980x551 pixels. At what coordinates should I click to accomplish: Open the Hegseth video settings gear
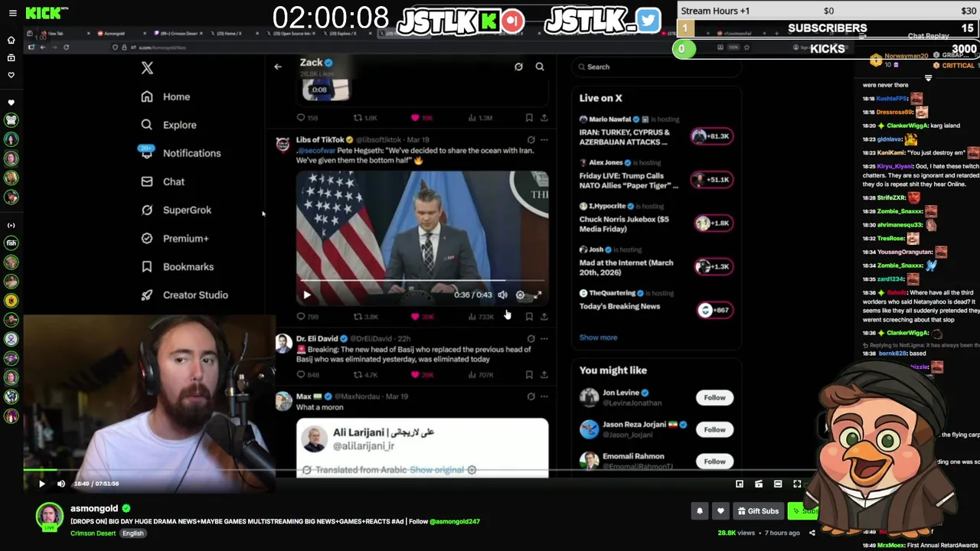(520, 295)
